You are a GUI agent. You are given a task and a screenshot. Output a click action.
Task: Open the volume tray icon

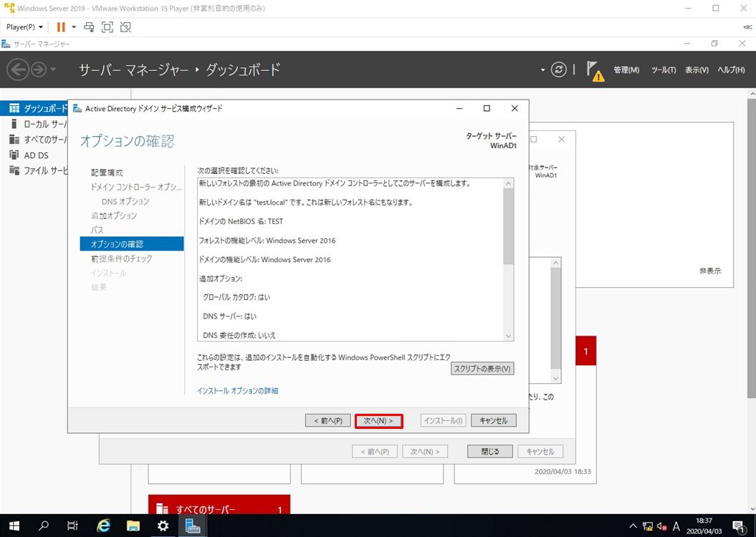pos(661,526)
